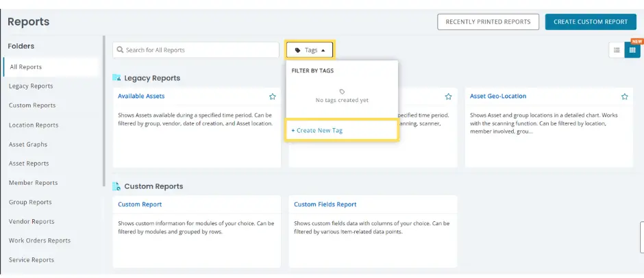Focus the Search for All Reports field

199,50
